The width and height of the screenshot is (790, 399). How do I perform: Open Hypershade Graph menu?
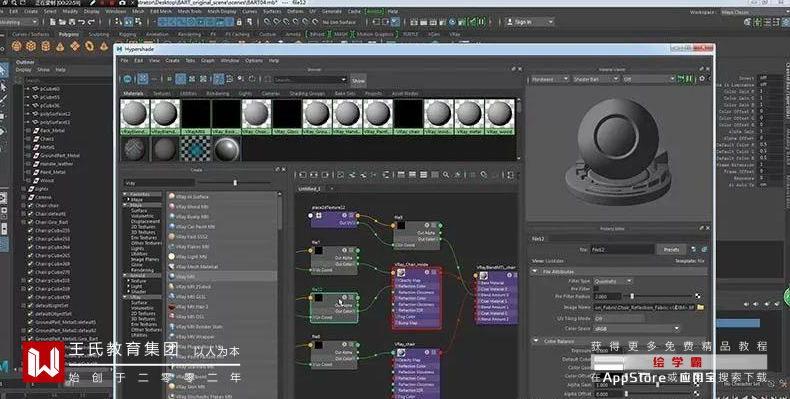click(x=208, y=60)
